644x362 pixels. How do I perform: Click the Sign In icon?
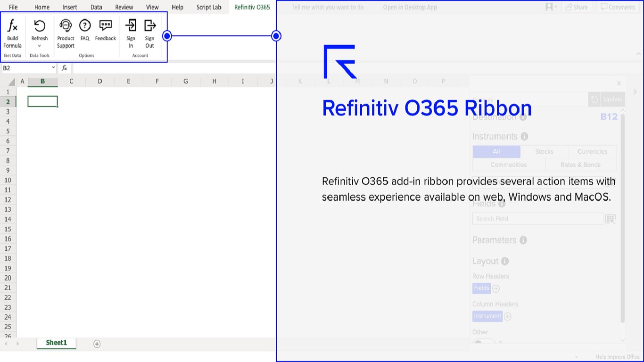(x=131, y=25)
